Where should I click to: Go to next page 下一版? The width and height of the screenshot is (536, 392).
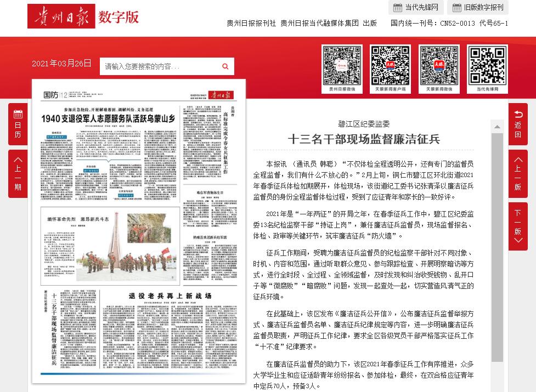(517, 226)
